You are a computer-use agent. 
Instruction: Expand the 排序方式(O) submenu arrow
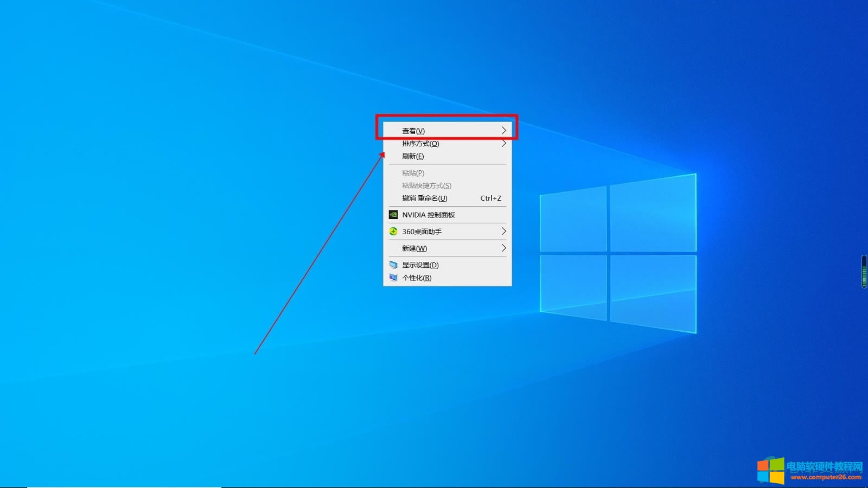tap(503, 144)
